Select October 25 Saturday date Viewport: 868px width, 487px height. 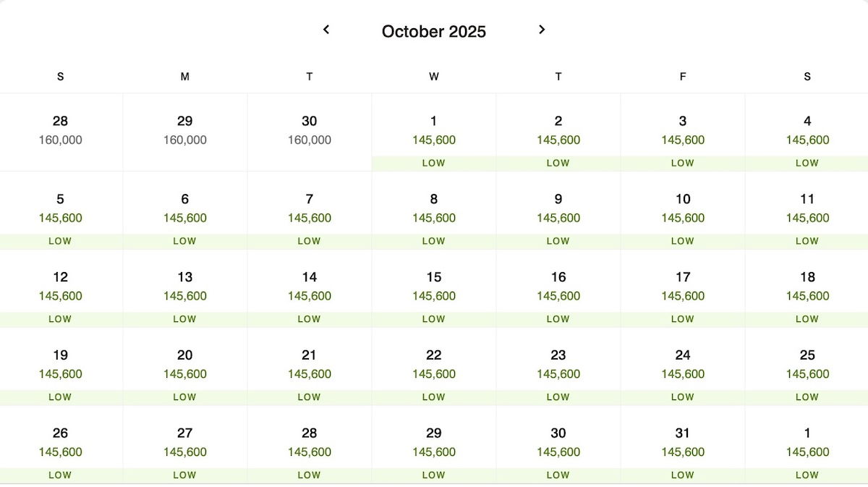click(x=807, y=367)
